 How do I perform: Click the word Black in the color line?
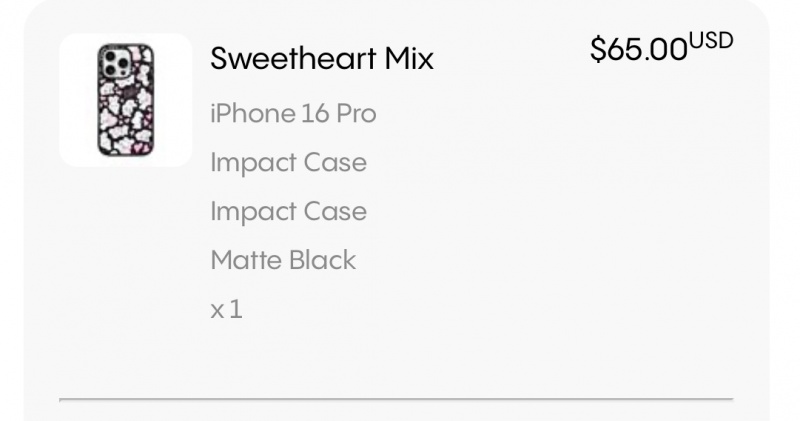(x=322, y=260)
